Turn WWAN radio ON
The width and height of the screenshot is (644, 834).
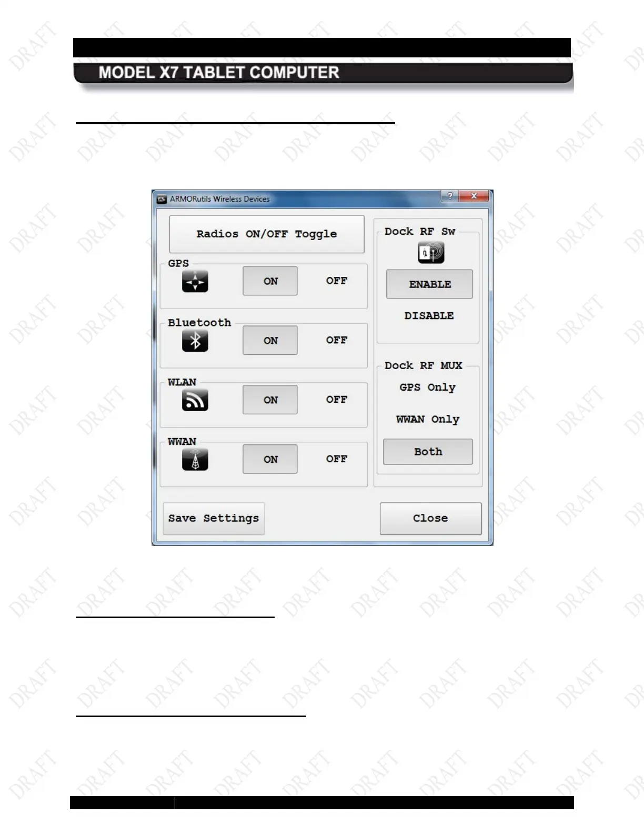coord(270,459)
